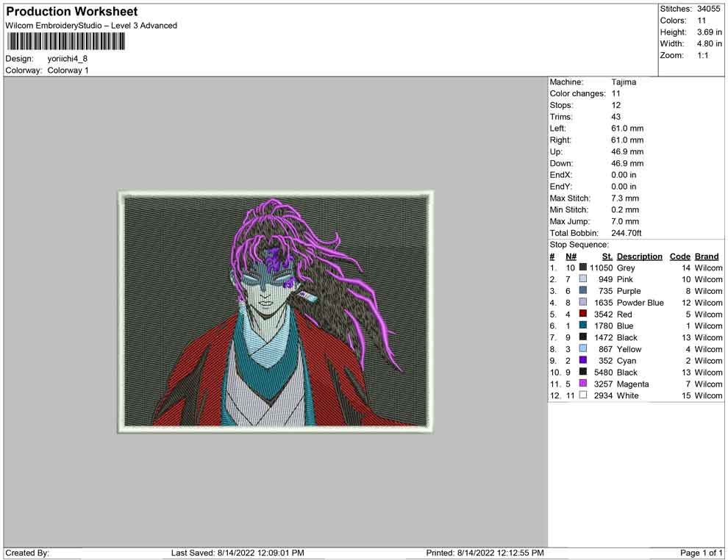Click the stitch count '2934' in White row
The image size is (728, 560).
click(x=604, y=396)
